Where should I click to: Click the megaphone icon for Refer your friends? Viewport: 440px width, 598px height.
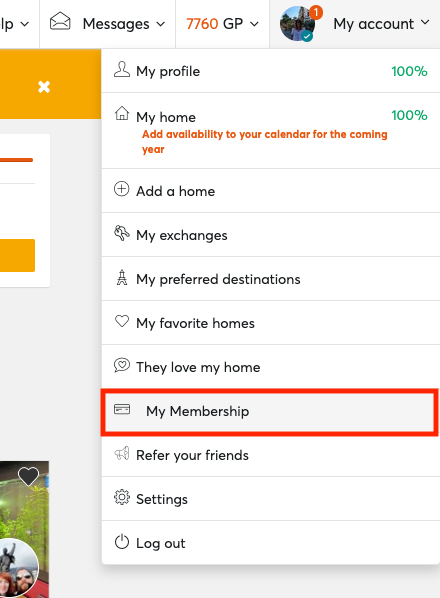[x=122, y=453]
